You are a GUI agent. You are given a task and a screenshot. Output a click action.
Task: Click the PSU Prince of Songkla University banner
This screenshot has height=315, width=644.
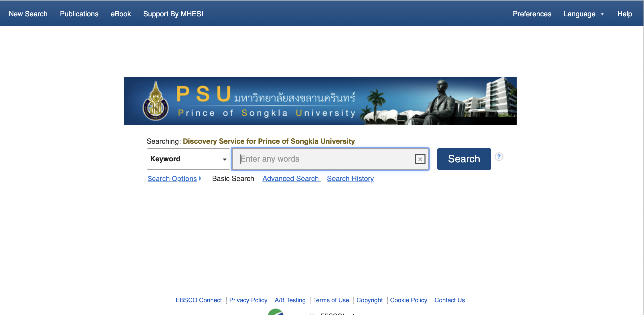click(320, 101)
